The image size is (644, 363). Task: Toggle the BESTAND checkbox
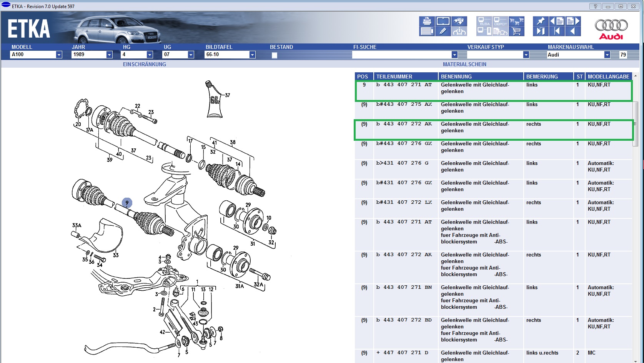[275, 55]
